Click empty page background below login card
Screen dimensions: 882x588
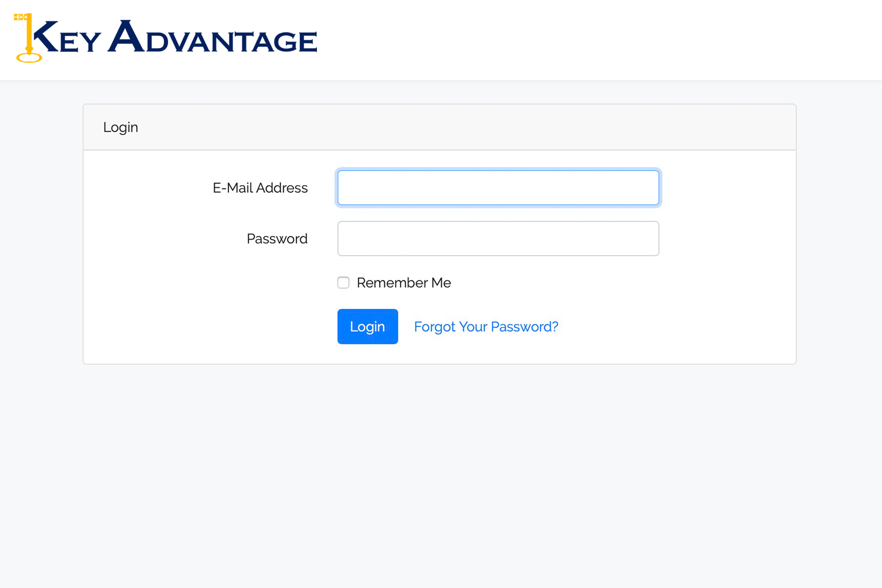click(x=441, y=474)
